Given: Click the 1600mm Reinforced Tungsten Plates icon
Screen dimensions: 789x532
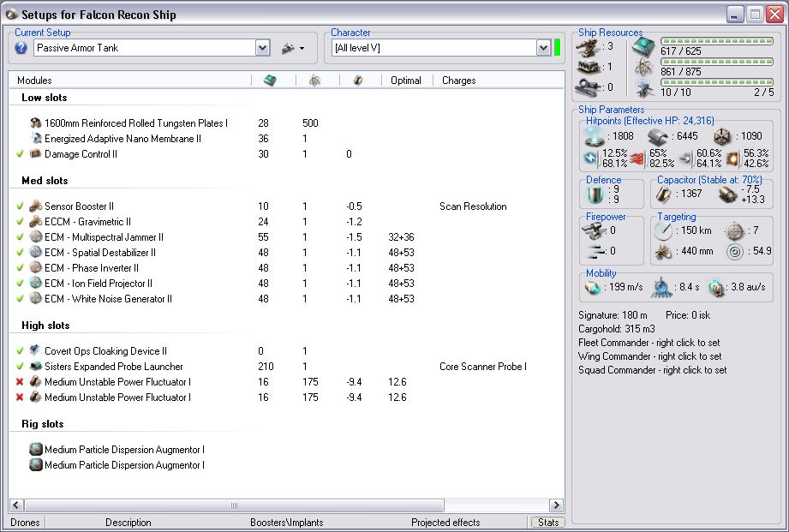Looking at the screenshot, I should (x=36, y=123).
